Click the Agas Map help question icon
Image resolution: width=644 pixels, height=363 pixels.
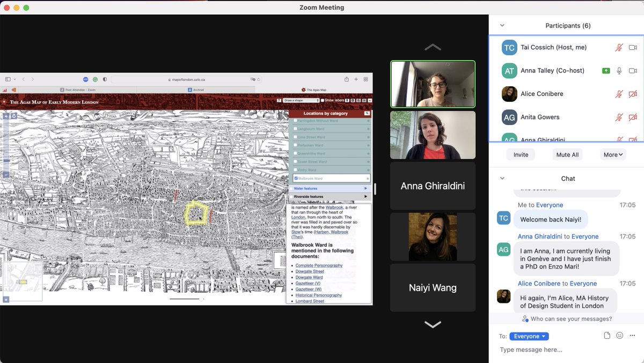pos(279,100)
